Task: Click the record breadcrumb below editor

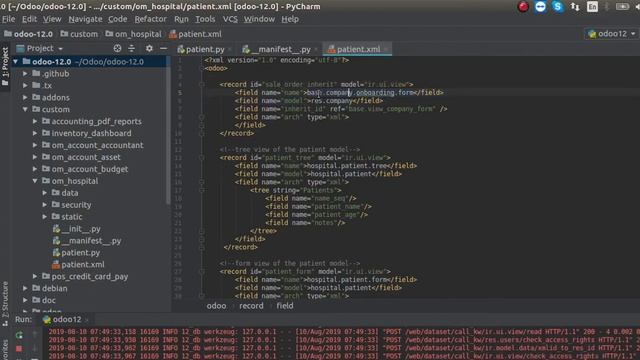Action: click(x=251, y=306)
